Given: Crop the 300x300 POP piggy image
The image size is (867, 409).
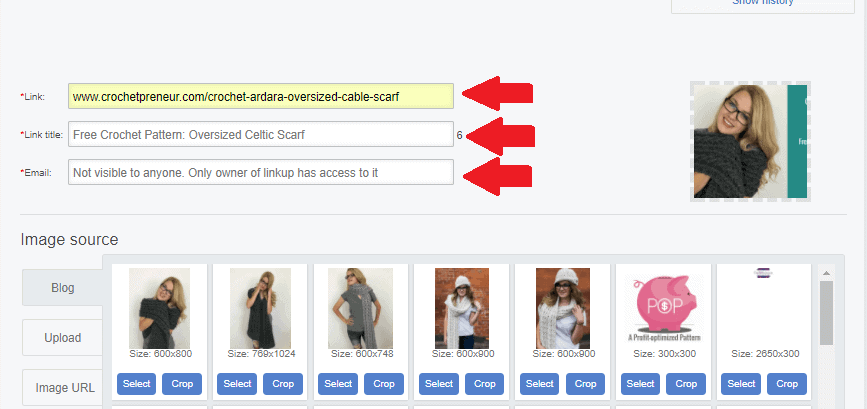Looking at the screenshot, I should 686,384.
